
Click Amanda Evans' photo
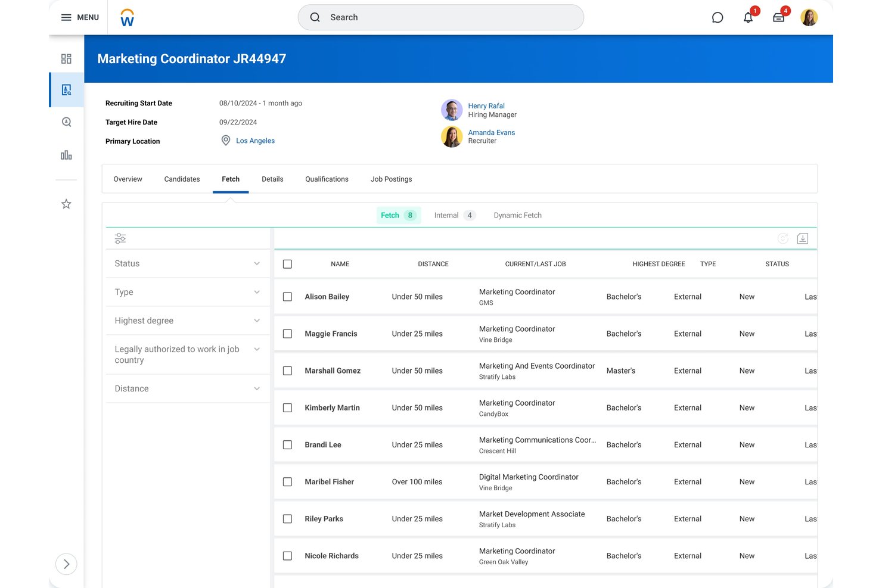(452, 136)
